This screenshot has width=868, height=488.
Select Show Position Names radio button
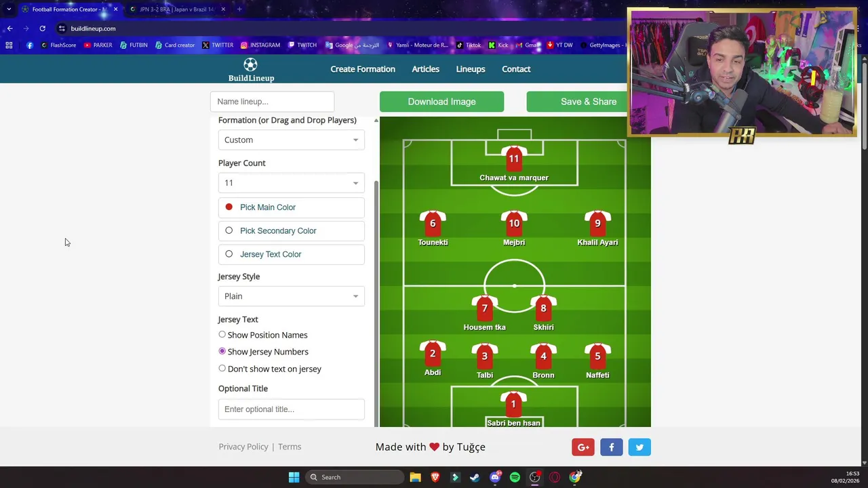[x=222, y=334]
